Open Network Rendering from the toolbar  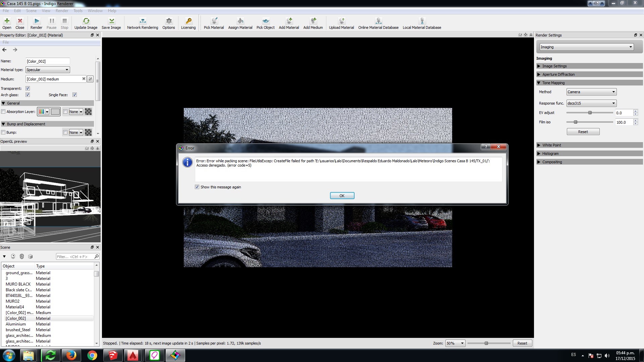(x=143, y=21)
